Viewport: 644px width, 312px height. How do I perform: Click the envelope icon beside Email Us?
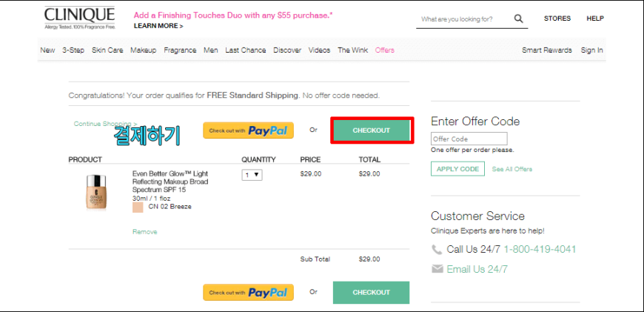pos(437,269)
